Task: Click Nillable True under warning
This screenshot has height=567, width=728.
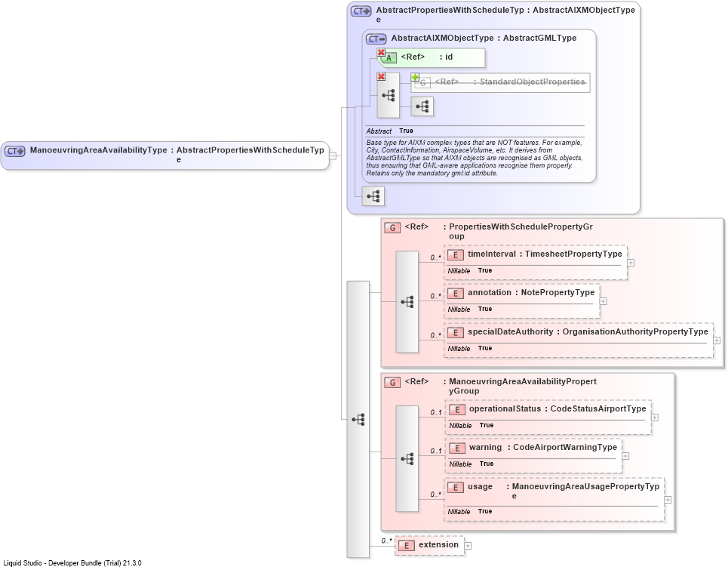Action: coord(472,464)
